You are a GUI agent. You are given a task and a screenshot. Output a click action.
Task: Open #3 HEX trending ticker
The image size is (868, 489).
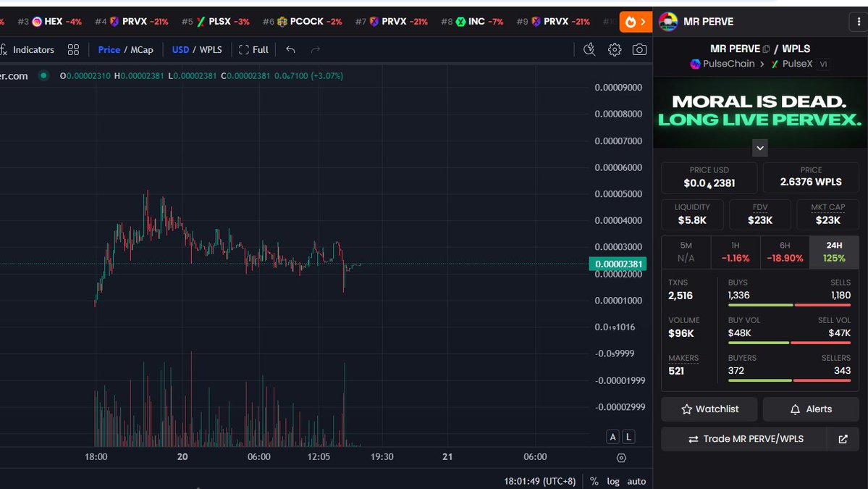[49, 22]
